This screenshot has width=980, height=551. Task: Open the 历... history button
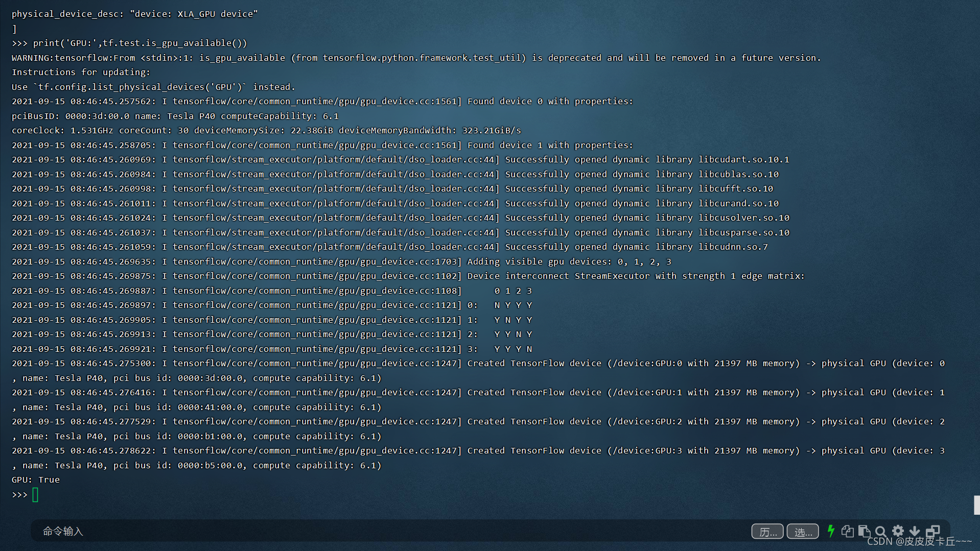click(767, 532)
